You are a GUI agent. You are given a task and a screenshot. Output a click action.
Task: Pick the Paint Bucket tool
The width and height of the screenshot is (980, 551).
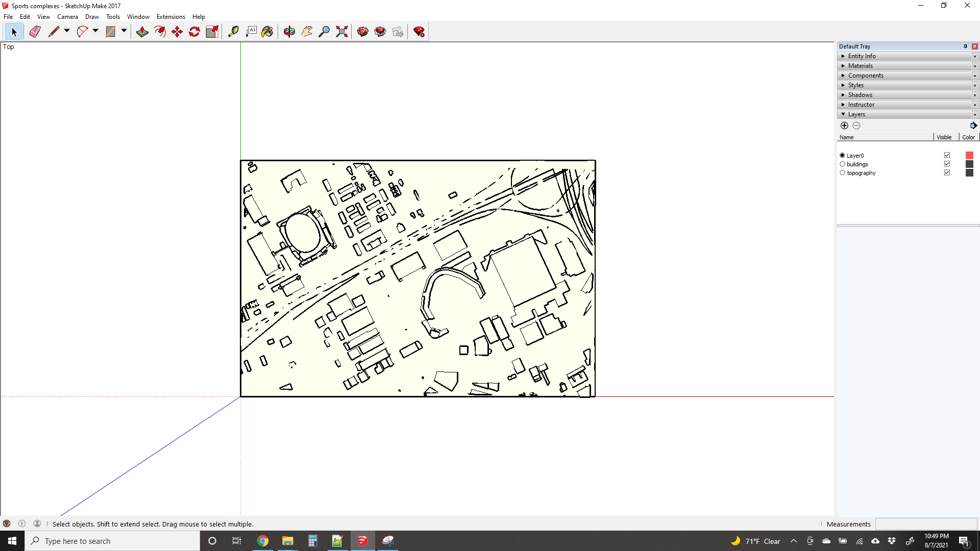267,32
